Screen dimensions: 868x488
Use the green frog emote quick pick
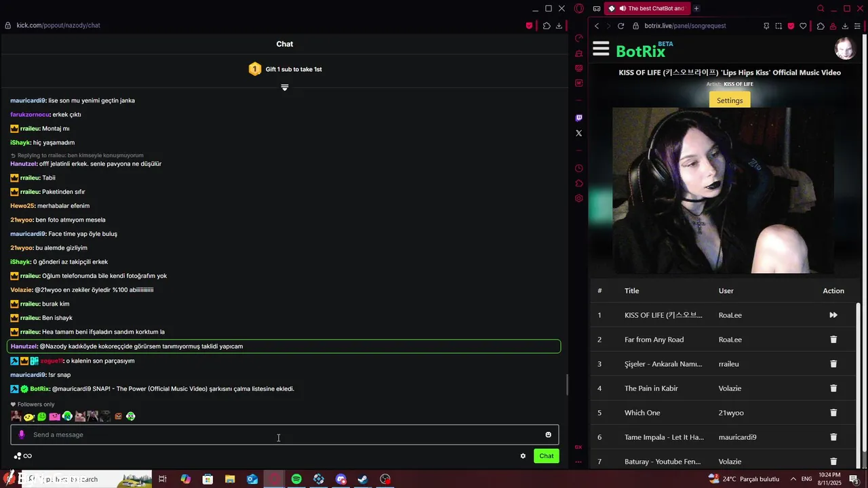click(x=42, y=416)
